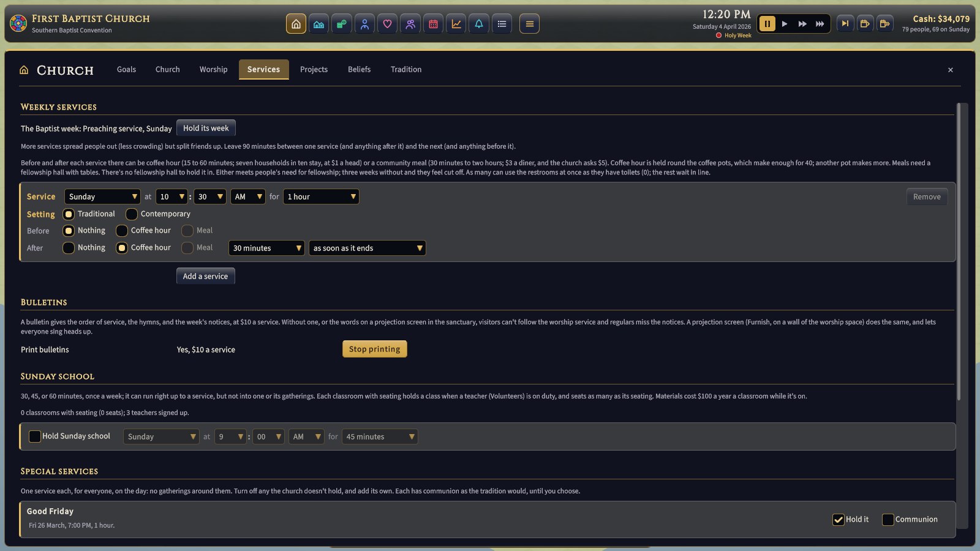980x551 pixels.
Task: Open the Church home icon in toolbar
Action: [296, 24]
